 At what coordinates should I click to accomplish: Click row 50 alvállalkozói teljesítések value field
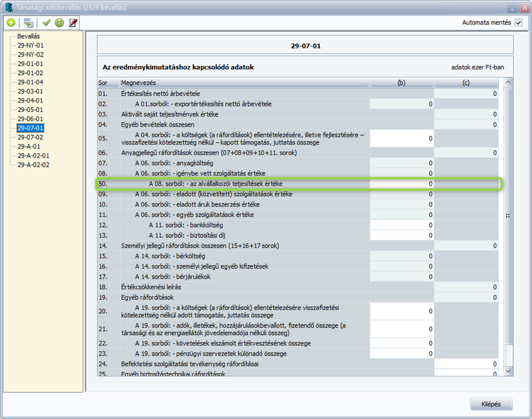pyautogui.click(x=402, y=184)
